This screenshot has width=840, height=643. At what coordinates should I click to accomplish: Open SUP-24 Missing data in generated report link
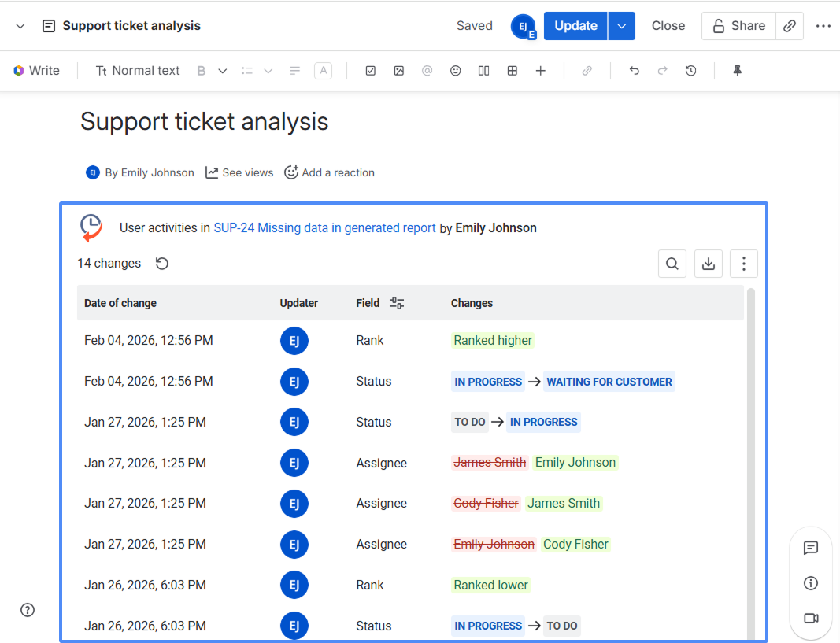coord(324,228)
